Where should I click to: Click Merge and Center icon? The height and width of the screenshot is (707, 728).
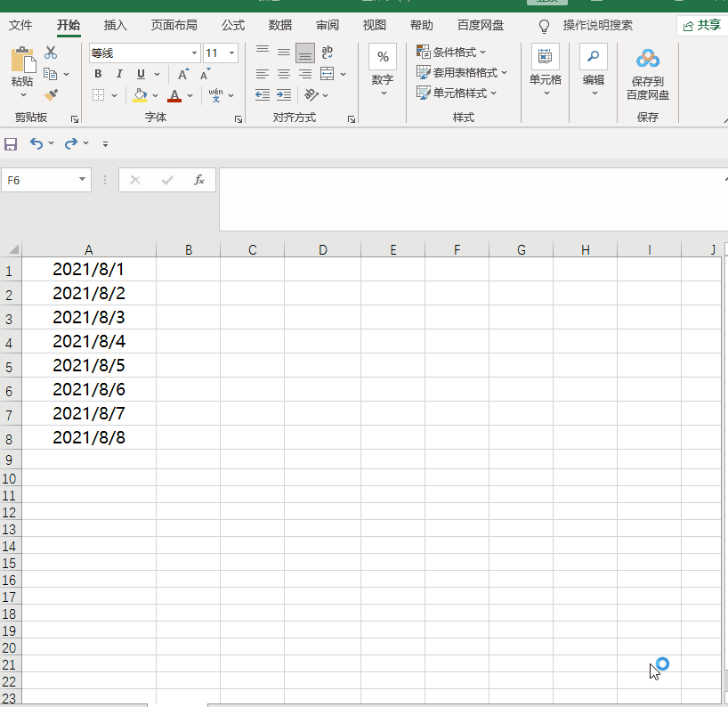[x=327, y=74]
